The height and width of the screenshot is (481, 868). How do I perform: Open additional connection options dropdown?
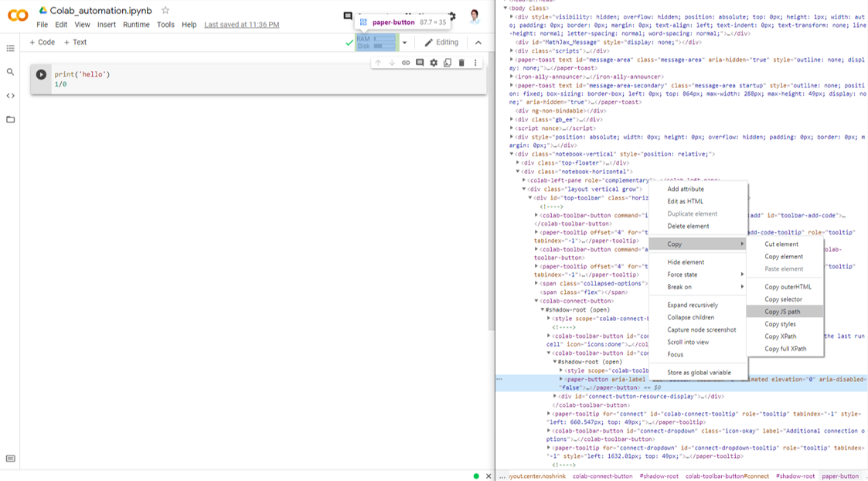tap(404, 43)
